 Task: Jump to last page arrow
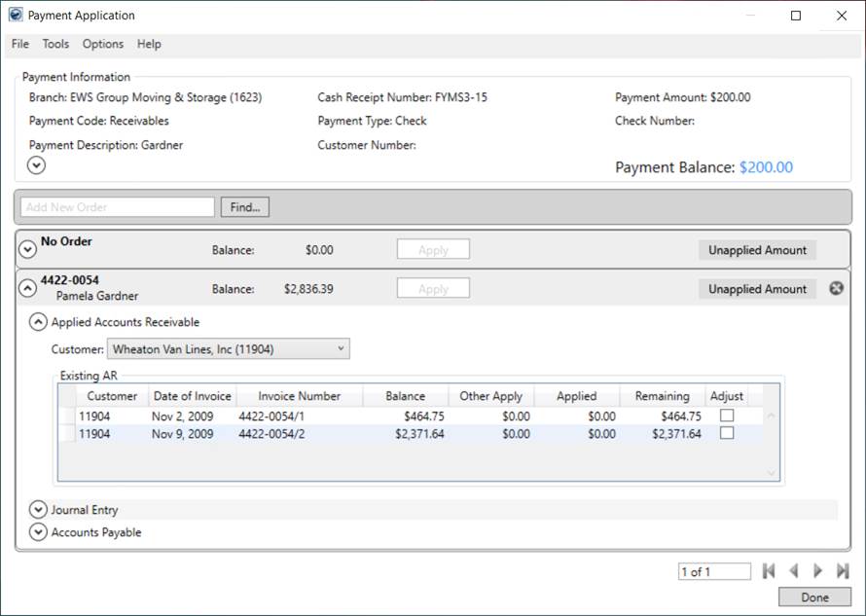[x=843, y=571]
